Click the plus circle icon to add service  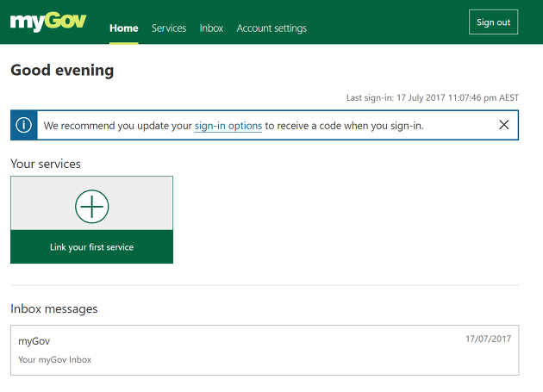[x=91, y=207]
